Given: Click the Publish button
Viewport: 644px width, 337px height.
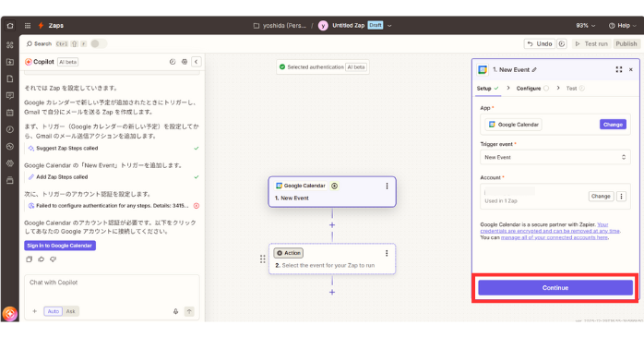Looking at the screenshot, I should [626, 43].
